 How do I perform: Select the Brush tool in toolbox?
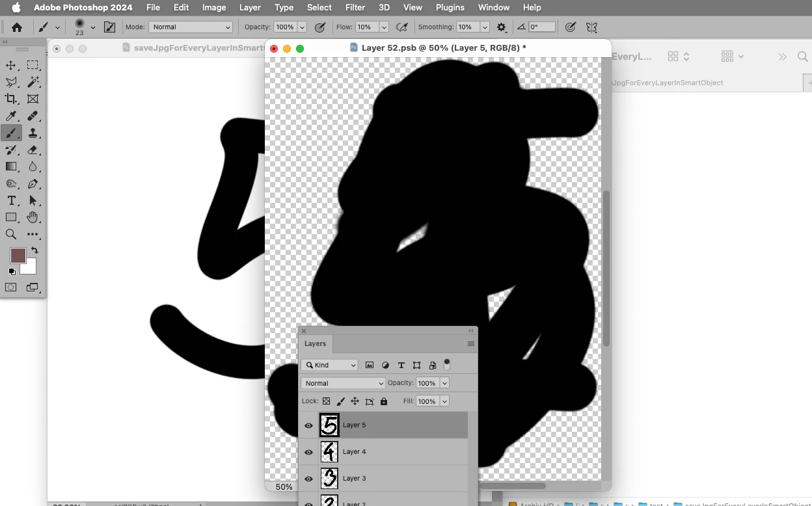11,133
